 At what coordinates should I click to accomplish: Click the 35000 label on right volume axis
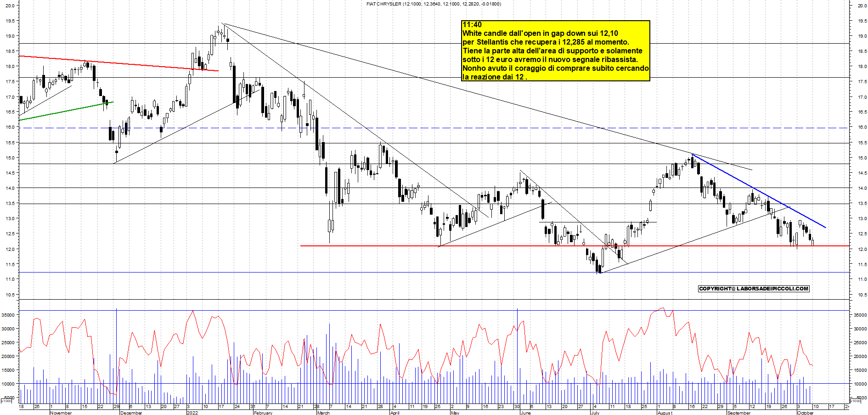(x=860, y=315)
